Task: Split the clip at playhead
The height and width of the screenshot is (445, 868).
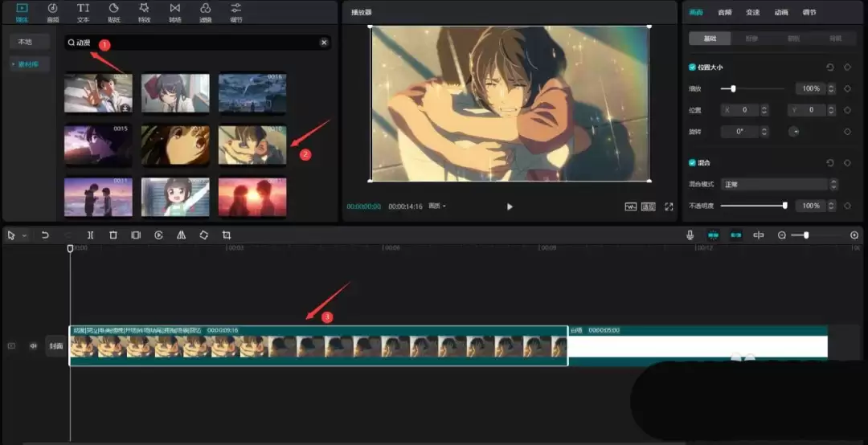Action: [x=90, y=235]
